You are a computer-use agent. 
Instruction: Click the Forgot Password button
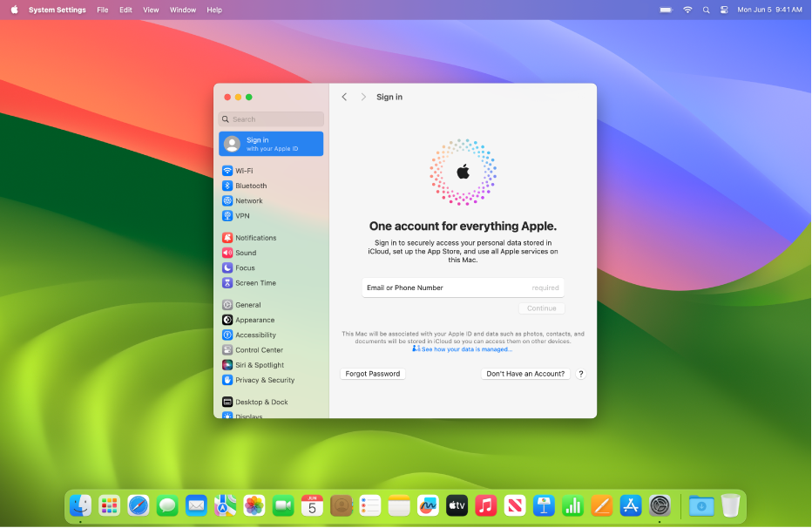[373, 374]
